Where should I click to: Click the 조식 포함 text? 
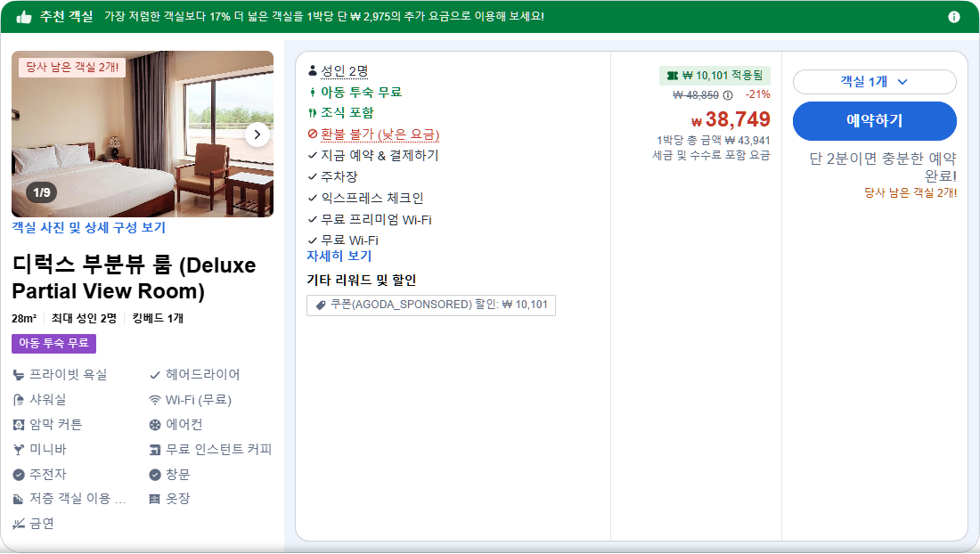(x=347, y=113)
